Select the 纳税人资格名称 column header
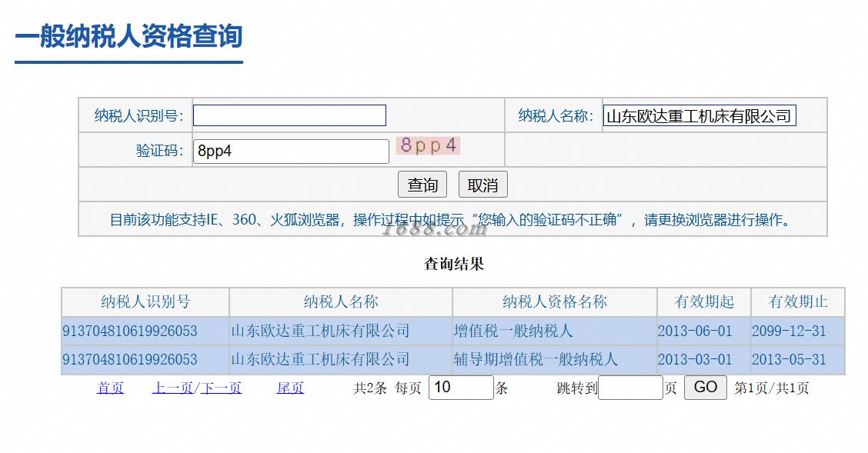Image resolution: width=868 pixels, height=453 pixels. click(555, 301)
